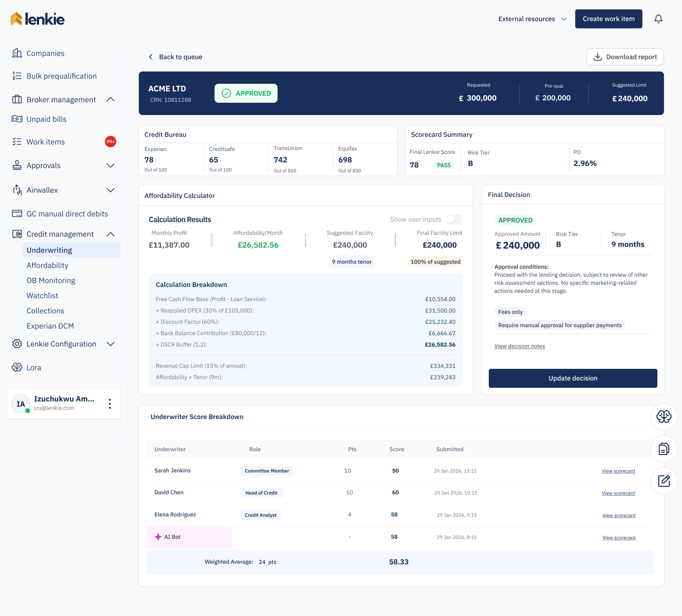Viewport: 682px width, 616px height.
Task: Open Experian DCM in the sidebar
Action: (x=50, y=326)
